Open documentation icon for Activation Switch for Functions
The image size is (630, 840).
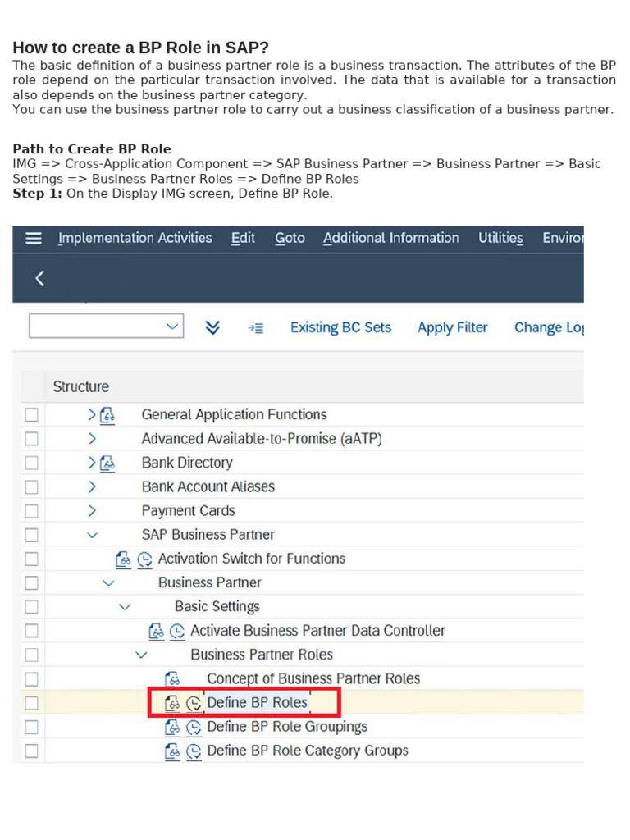tap(124, 559)
